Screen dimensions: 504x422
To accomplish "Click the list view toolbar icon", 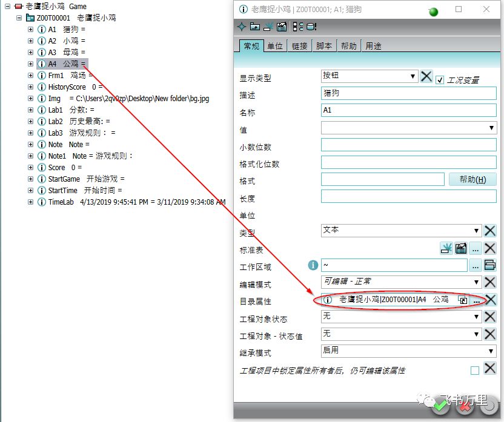I will coord(296,26).
